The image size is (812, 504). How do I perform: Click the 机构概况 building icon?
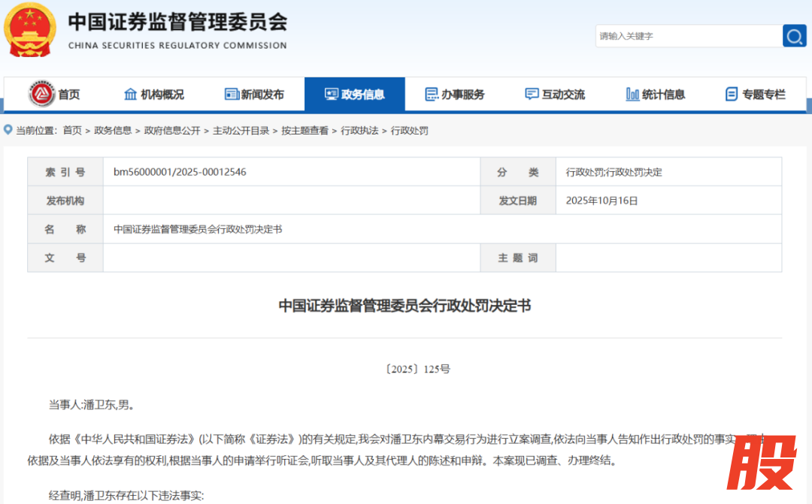[130, 94]
